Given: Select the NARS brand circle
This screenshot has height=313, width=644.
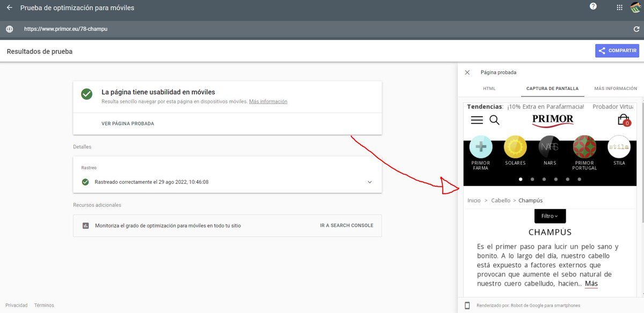Looking at the screenshot, I should pos(550,146).
